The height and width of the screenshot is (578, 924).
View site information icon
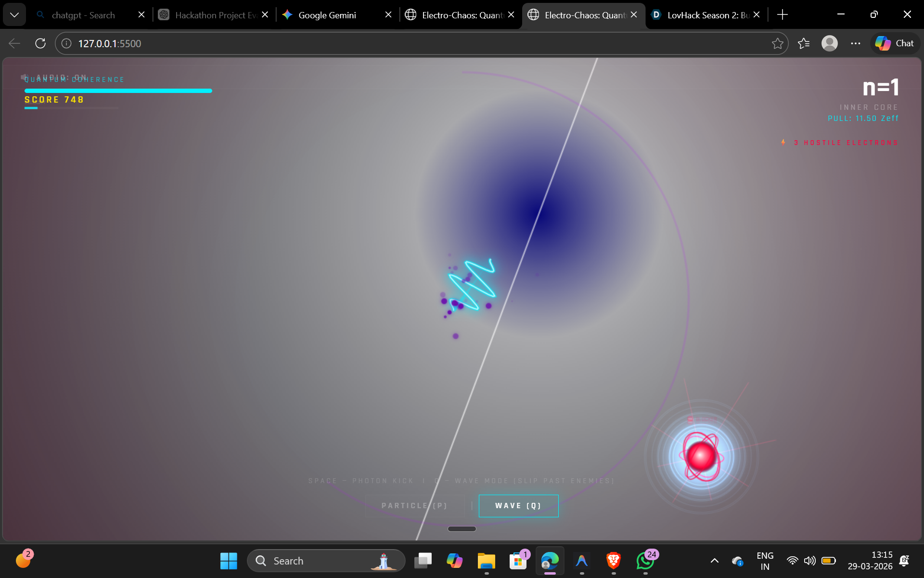coord(66,43)
